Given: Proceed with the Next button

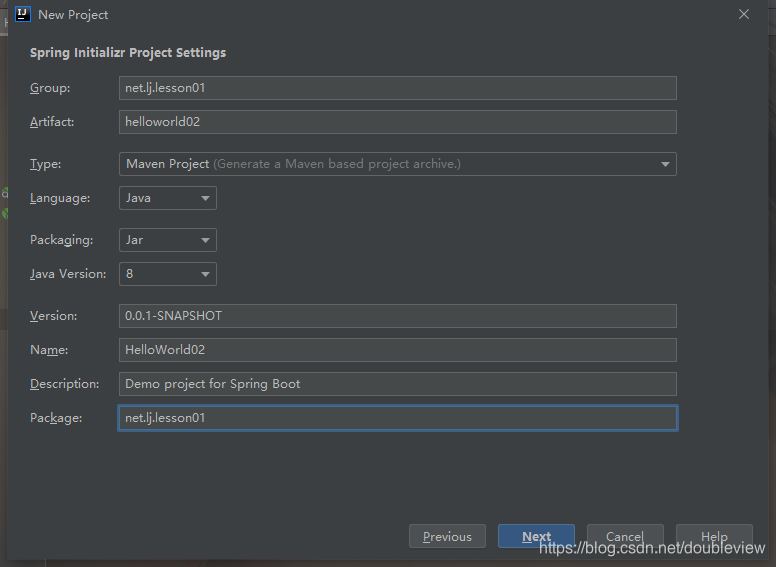Looking at the screenshot, I should [x=536, y=536].
